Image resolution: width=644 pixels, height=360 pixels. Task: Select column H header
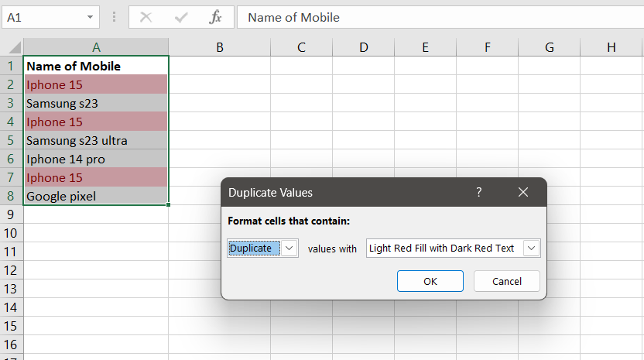(611, 47)
